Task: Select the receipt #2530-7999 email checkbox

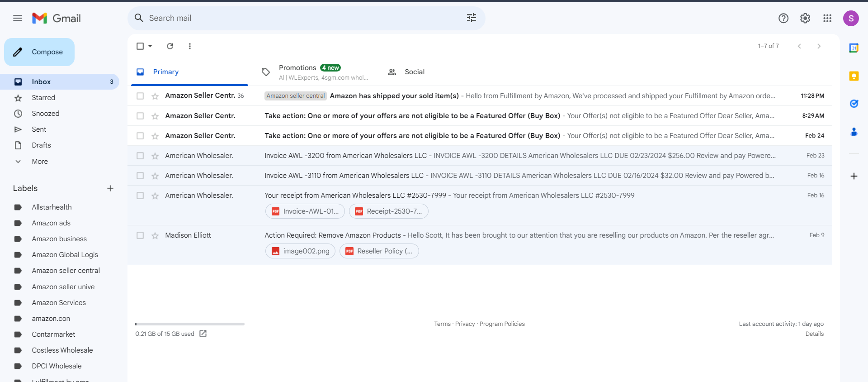Action: coord(140,196)
